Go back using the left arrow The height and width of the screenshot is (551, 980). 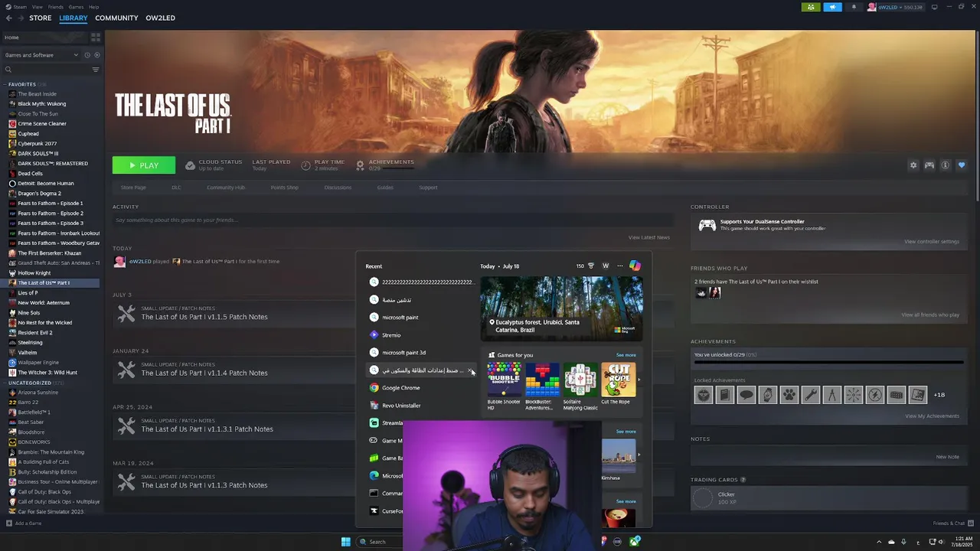pyautogui.click(x=9, y=18)
